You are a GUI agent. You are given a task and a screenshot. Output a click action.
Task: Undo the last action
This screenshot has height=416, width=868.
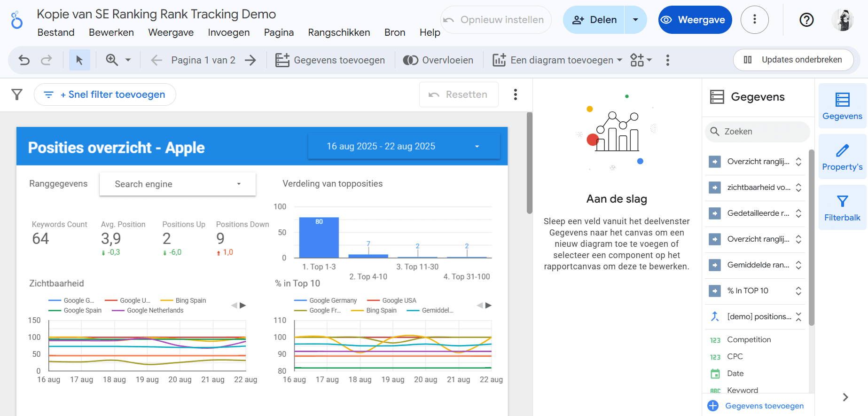[24, 60]
